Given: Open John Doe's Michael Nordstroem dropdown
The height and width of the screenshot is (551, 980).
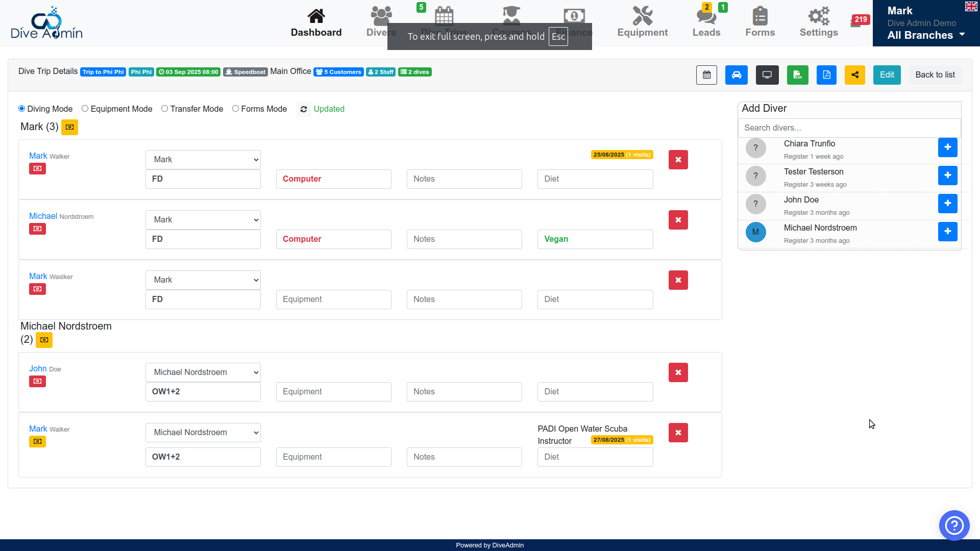Looking at the screenshot, I should (x=203, y=372).
